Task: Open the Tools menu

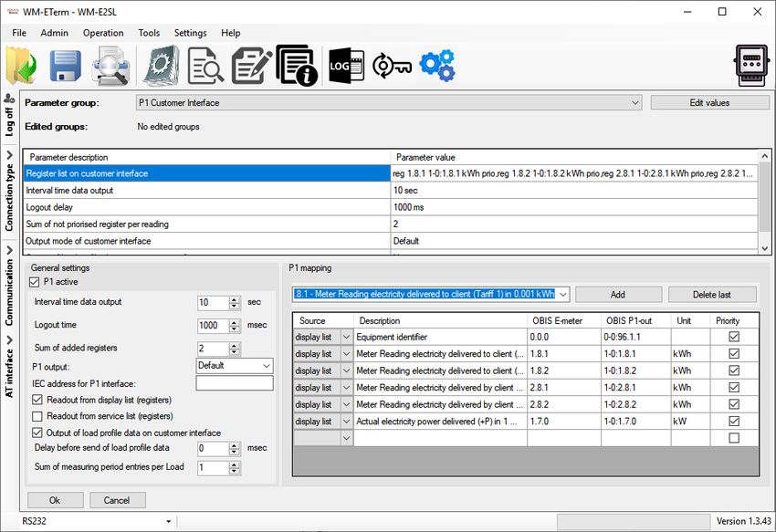Action: pos(149,33)
